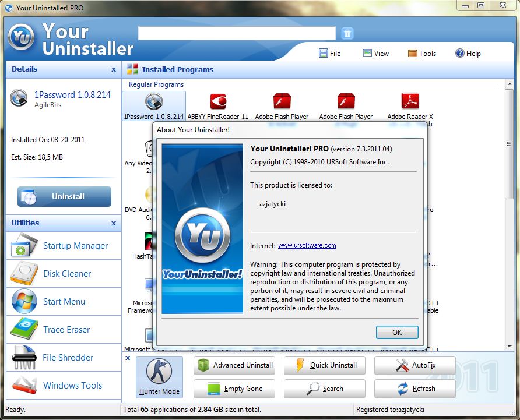Viewport: 520px width, 420px height.
Task: Click the Installed Programs header icon
Action: coord(133,69)
